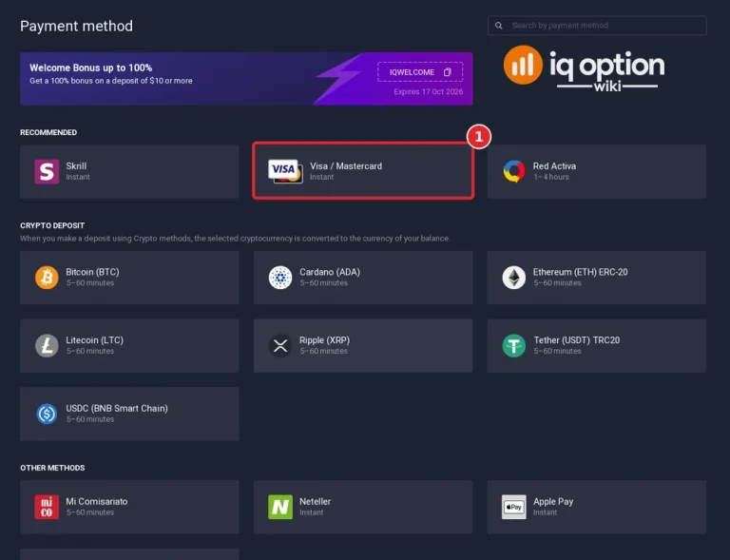Click the Skrill logo icon
This screenshot has width=730, height=560.
point(47,171)
